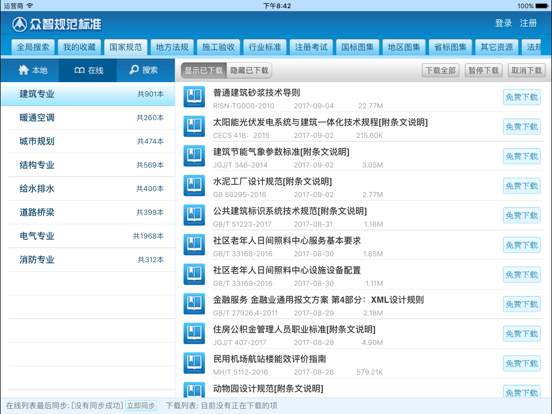Screen dimensions: 552x414
Task: Switch to 本地 home tab
Action: (30, 70)
